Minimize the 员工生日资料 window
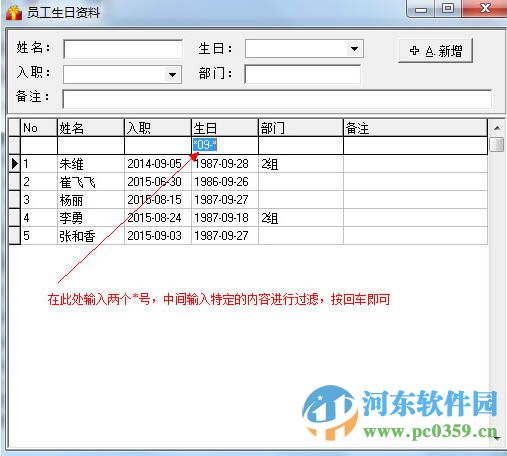The image size is (507, 456). click(421, 9)
